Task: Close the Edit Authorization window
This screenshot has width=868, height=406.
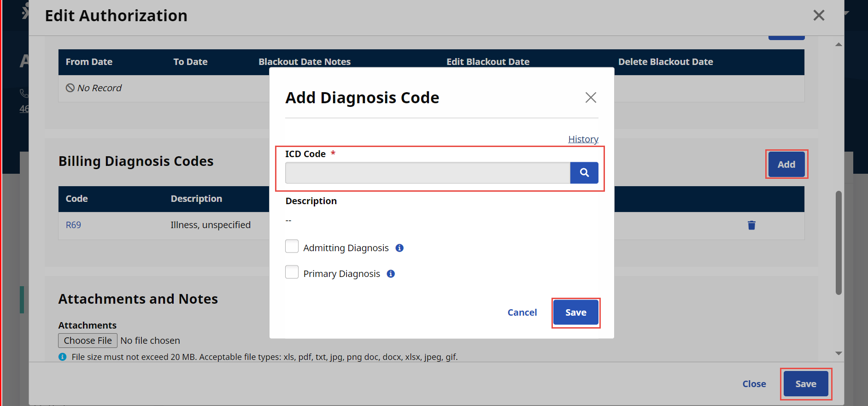Action: pyautogui.click(x=819, y=15)
